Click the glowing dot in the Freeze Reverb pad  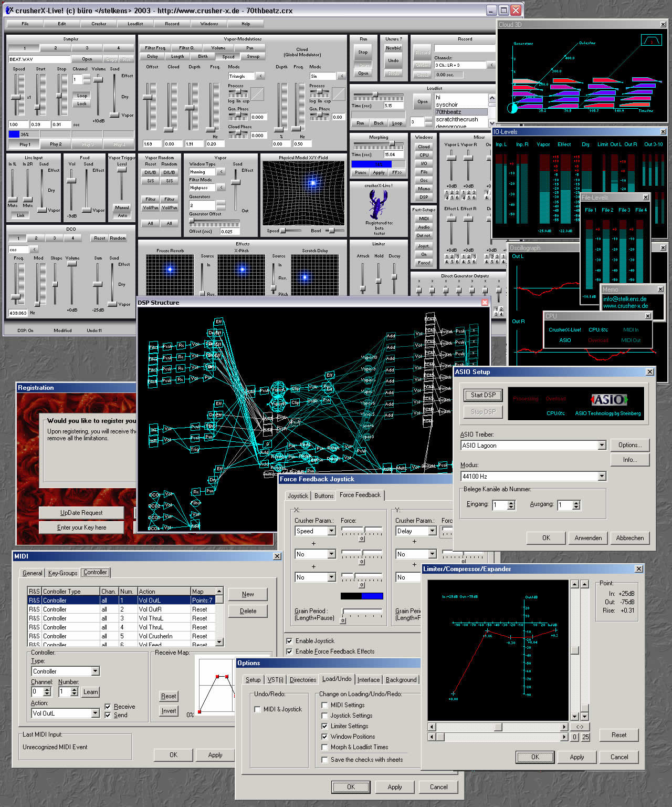(170, 269)
